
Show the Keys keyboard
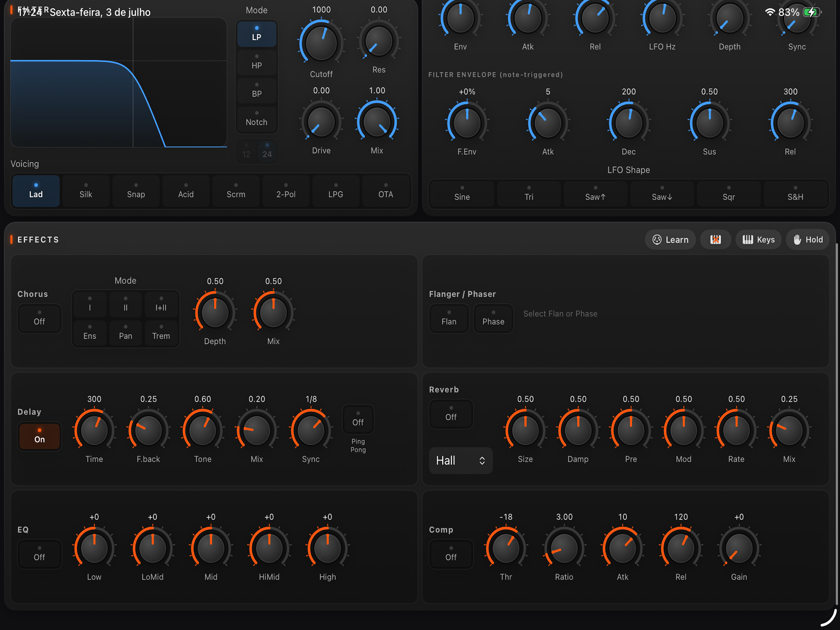coord(758,240)
